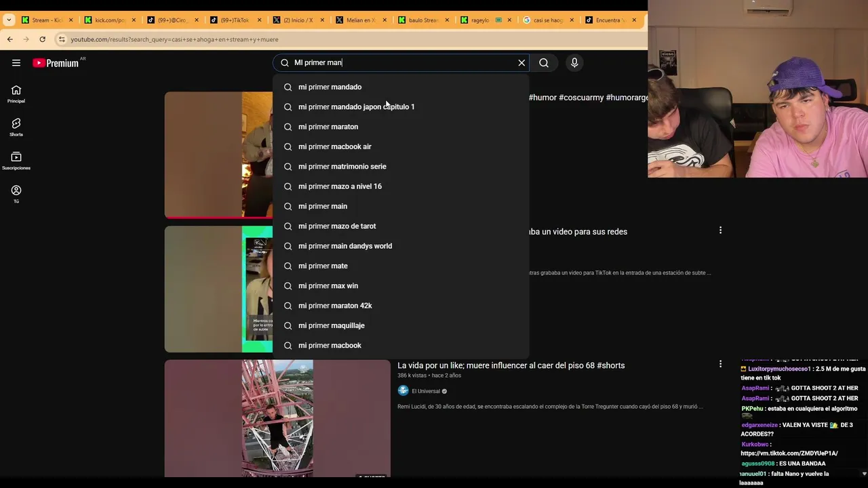Select 'mi primer mandado japon capitulo 1'
This screenshot has width=868, height=488.
pos(401,106)
